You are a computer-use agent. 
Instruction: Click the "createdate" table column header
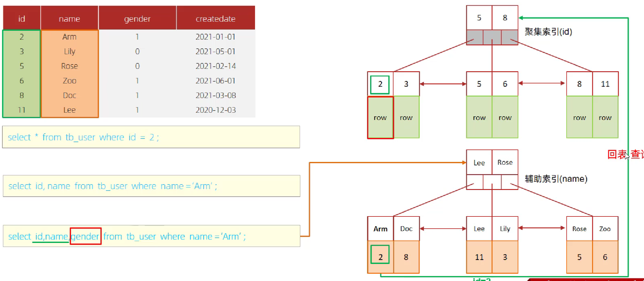pyautogui.click(x=215, y=19)
